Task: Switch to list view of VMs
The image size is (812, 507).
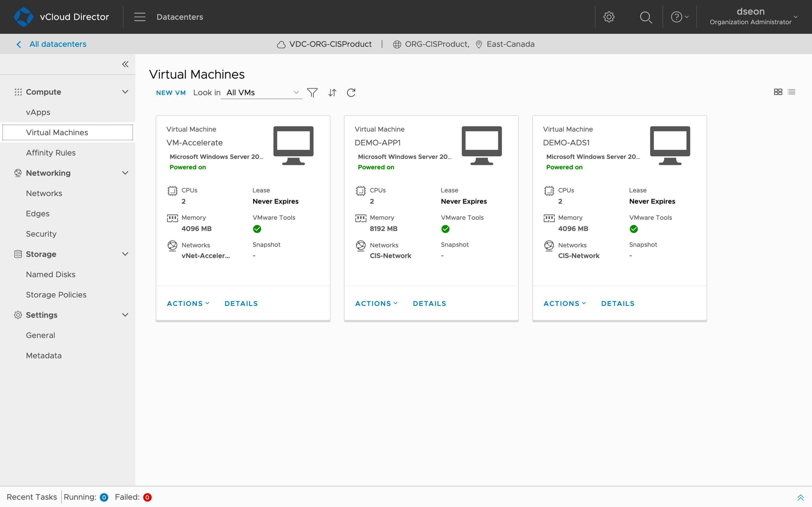Action: (x=791, y=92)
